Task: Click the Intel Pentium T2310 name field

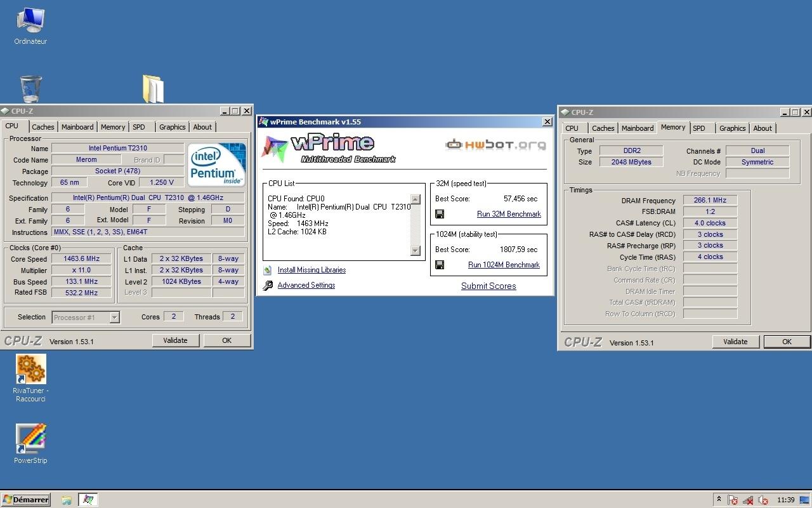Action: click(x=117, y=148)
